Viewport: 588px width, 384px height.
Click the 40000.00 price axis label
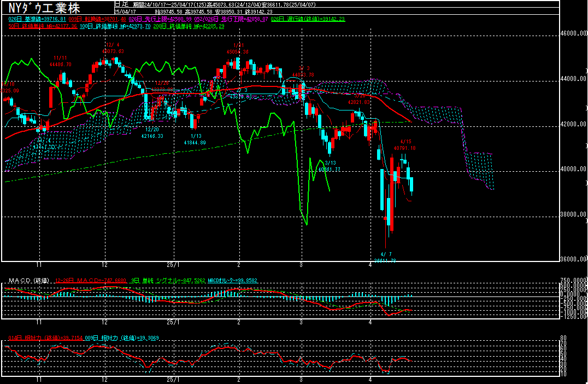click(x=574, y=169)
